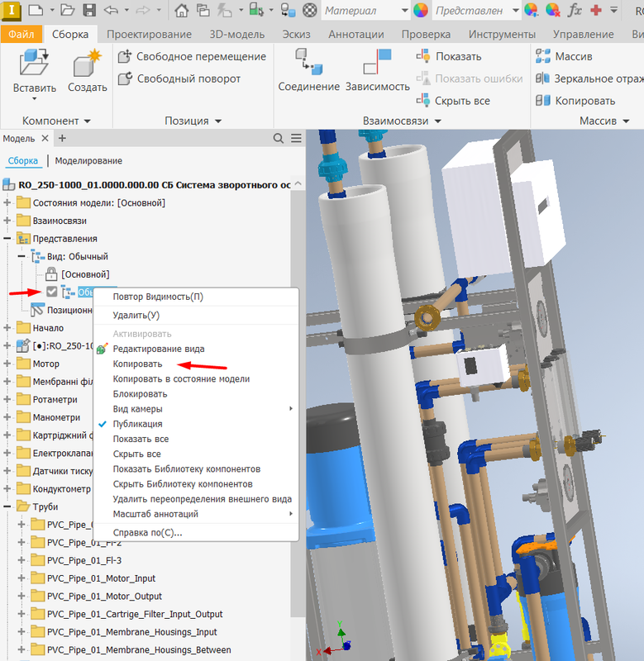Expand Состояния модели folder
644x661 pixels.
click(7, 202)
